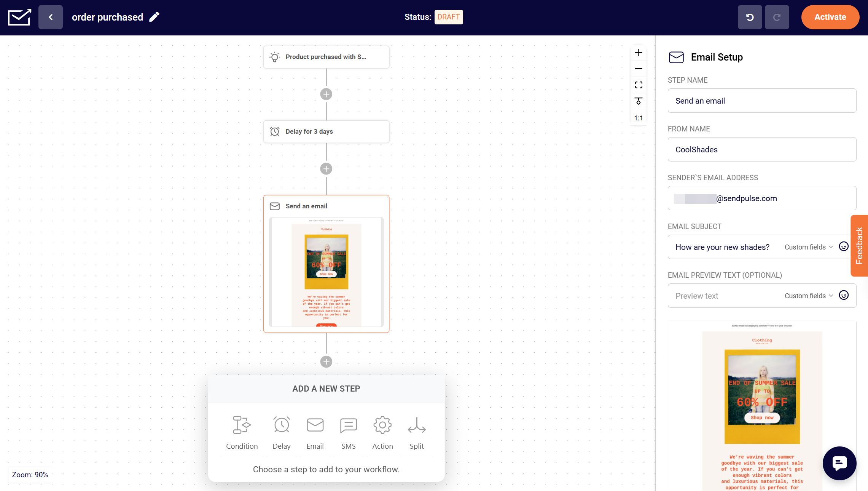Viewport: 868px width, 491px height.
Task: Add an Email step
Action: [315, 433]
